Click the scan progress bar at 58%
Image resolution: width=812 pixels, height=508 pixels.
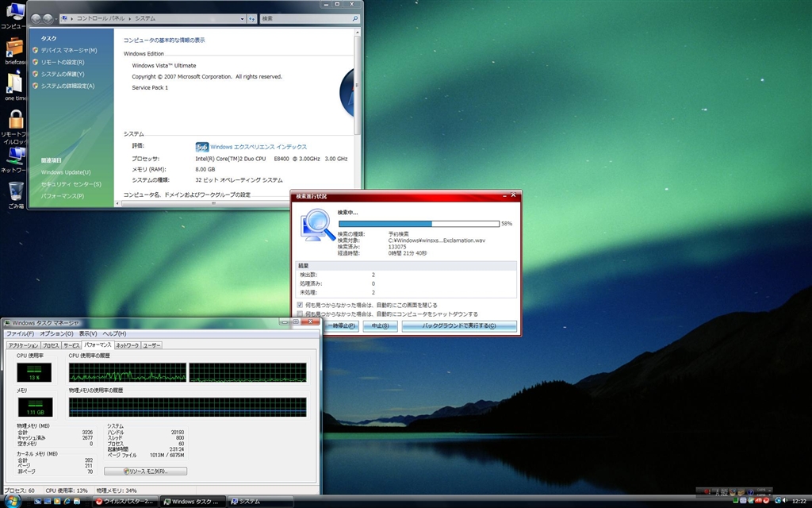coord(419,224)
